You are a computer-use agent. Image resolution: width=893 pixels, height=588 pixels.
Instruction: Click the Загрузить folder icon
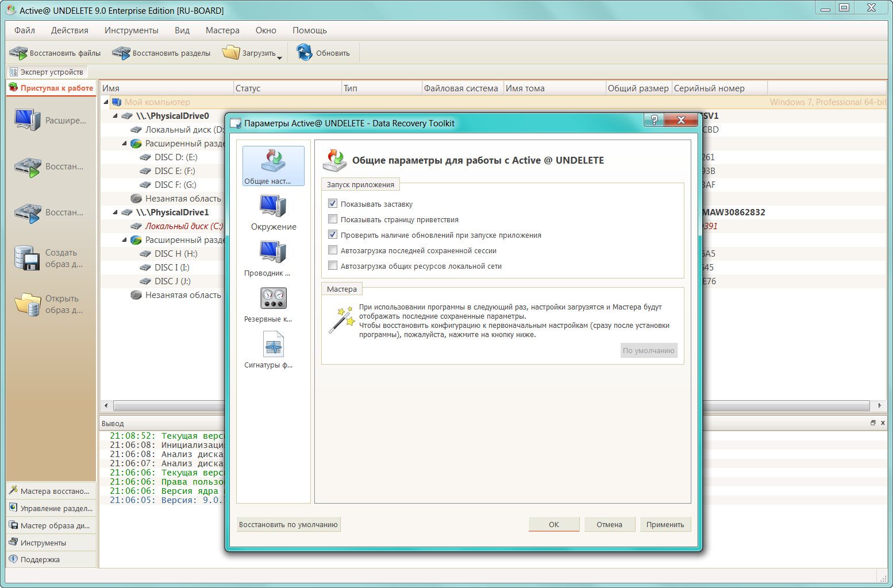[x=231, y=53]
